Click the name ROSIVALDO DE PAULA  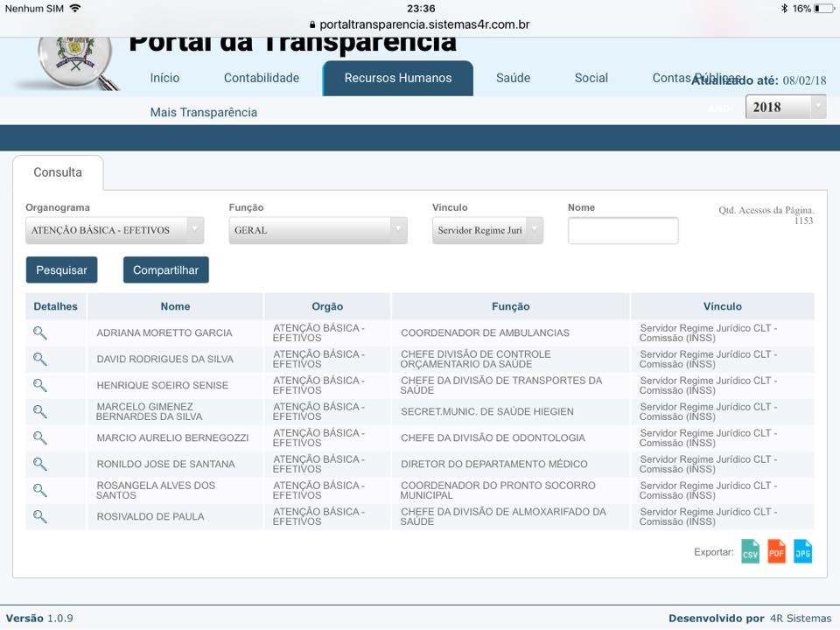click(150, 516)
